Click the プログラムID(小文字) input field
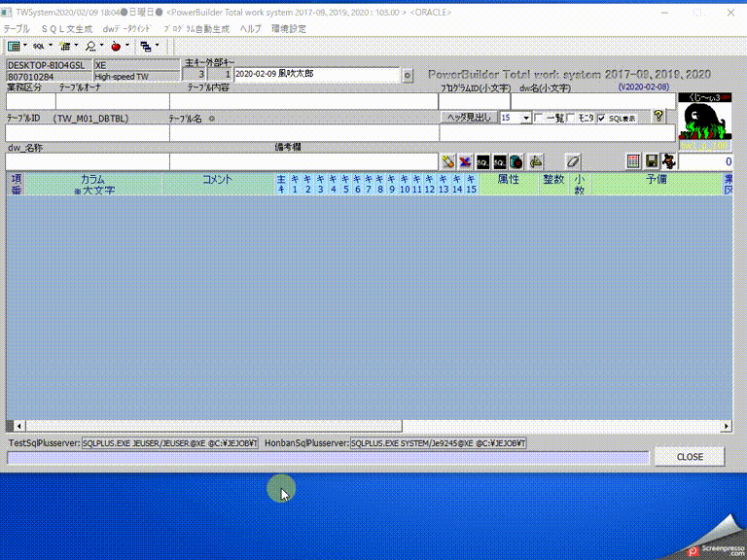 click(x=475, y=101)
